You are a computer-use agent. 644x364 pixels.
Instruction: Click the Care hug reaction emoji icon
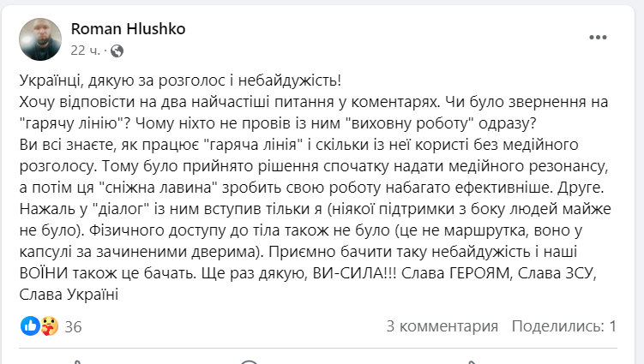[x=48, y=325]
